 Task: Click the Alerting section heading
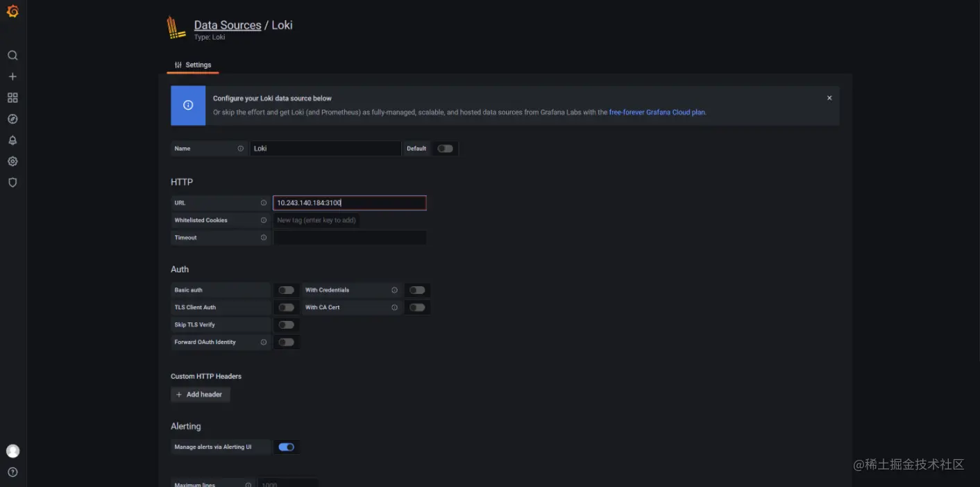coord(186,427)
